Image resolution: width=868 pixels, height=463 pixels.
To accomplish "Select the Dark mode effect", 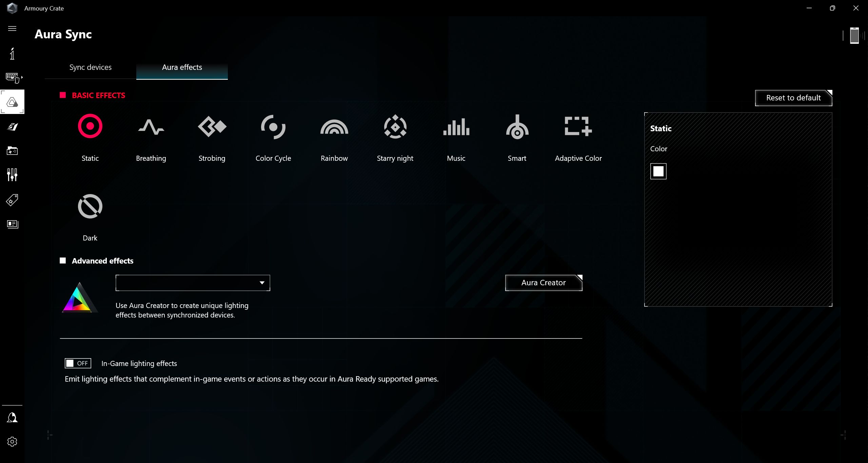I will 90,206.
